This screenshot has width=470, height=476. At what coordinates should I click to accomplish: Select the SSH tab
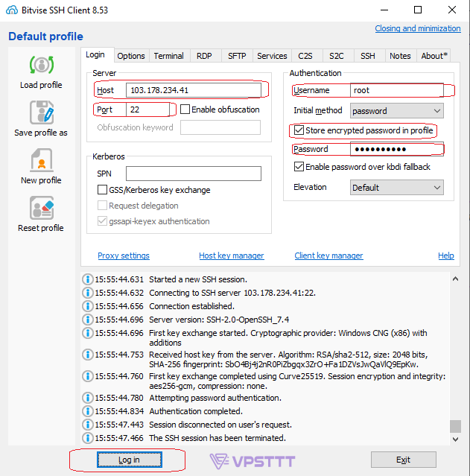pos(368,56)
